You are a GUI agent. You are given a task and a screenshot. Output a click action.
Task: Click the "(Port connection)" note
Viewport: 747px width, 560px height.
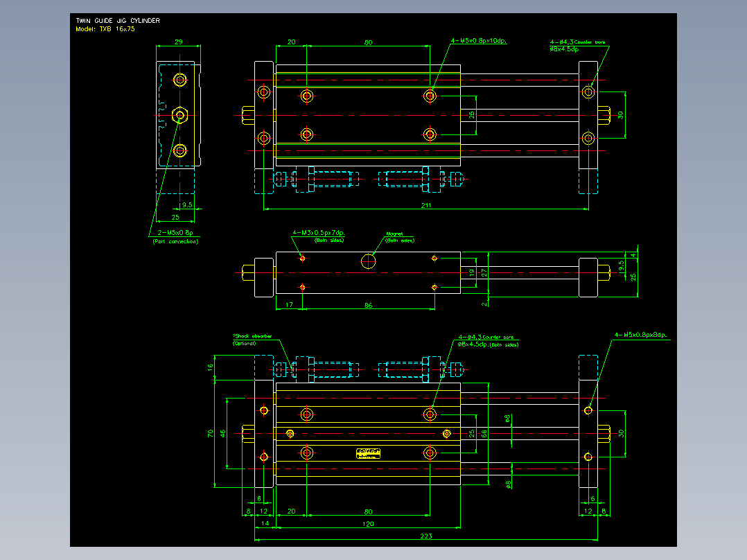click(x=175, y=242)
